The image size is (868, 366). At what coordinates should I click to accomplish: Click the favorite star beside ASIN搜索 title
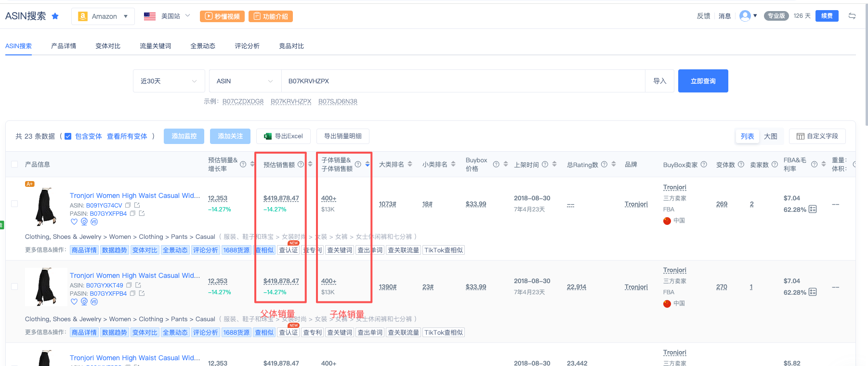click(55, 16)
